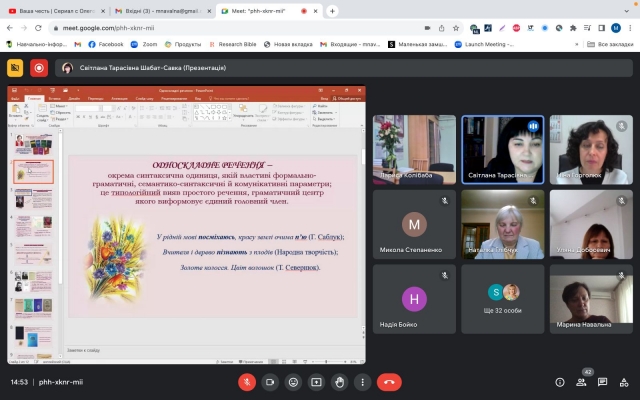This screenshot has width=640, height=400.
Task: Open more options three-dot menu in Meet
Action: pos(362,382)
